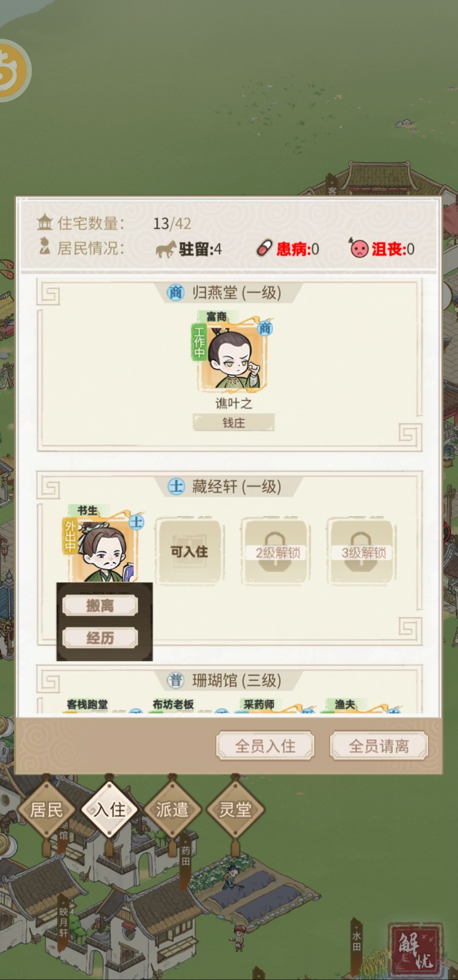Choose 搬离 in the popup menu

[100, 605]
